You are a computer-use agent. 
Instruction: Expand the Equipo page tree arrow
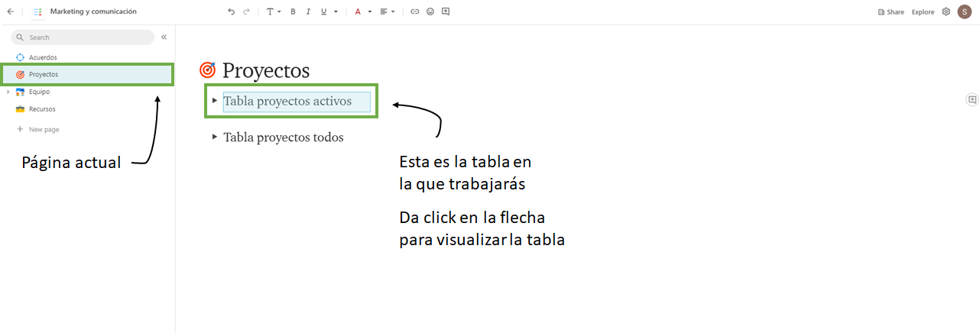[8, 92]
